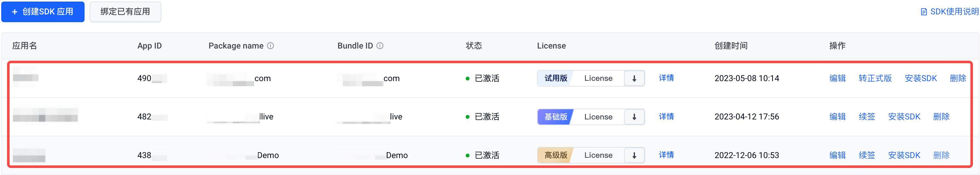Click 续签 in the 2023-04-12 row
980x175 pixels.
pos(867,117)
